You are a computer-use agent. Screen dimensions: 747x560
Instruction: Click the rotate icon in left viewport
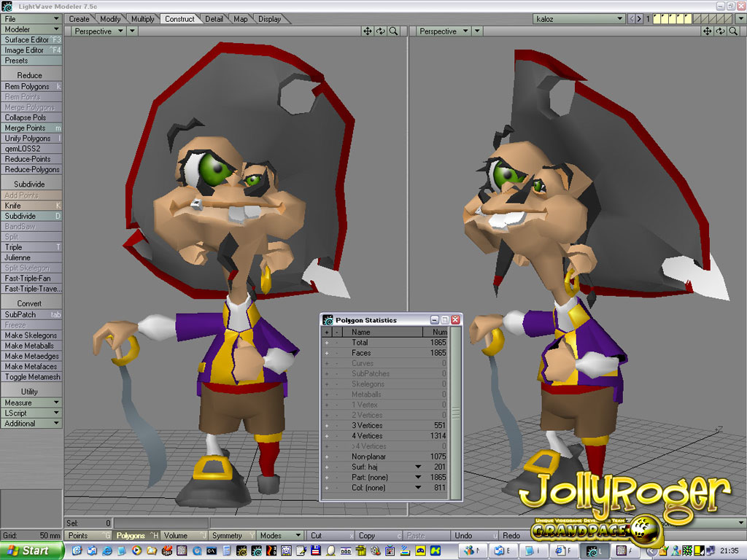[380, 31]
